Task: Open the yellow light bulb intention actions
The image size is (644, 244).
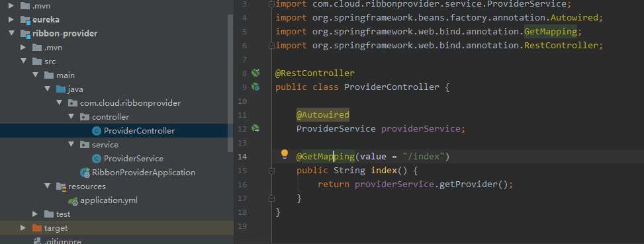Action: [x=284, y=154]
